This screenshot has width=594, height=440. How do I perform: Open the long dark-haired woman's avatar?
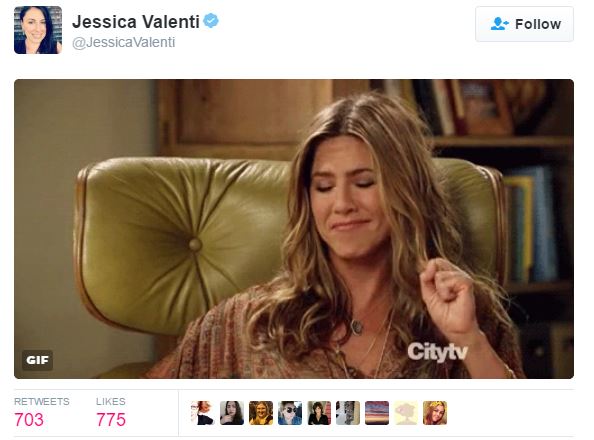(x=231, y=413)
